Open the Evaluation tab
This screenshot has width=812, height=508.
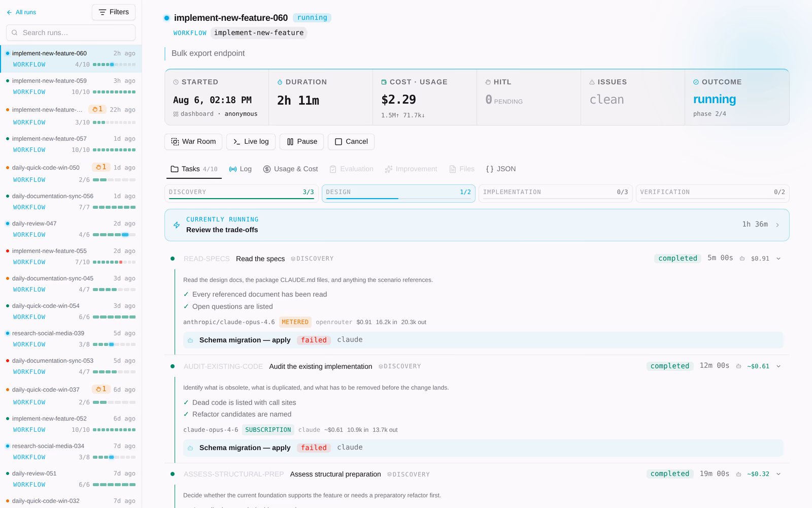[351, 169]
